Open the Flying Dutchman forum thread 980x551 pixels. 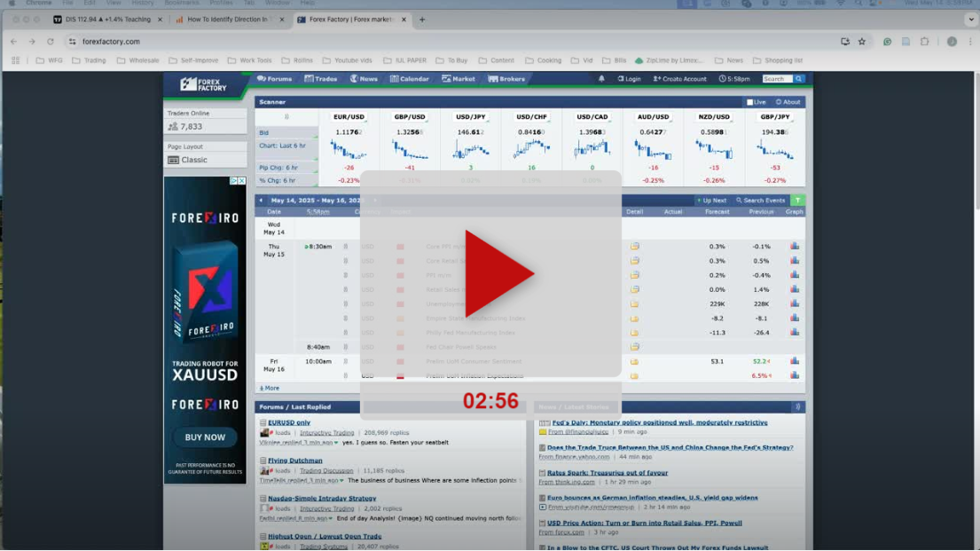pyautogui.click(x=295, y=460)
